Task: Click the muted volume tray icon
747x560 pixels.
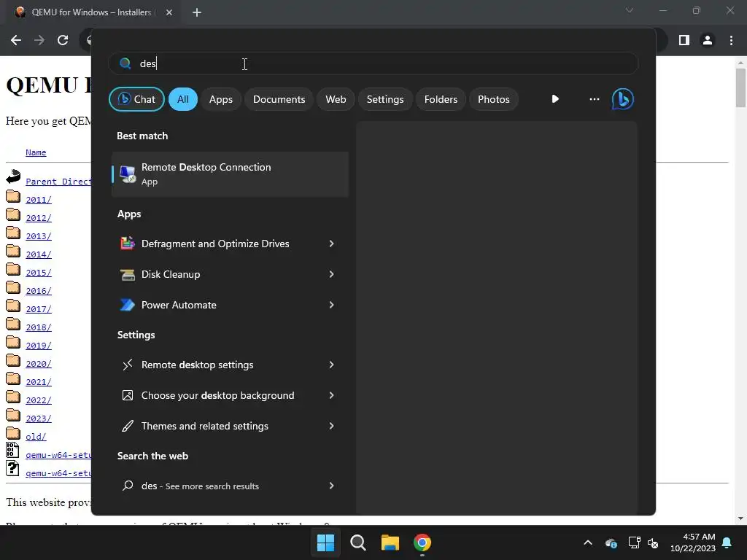Action: [653, 542]
